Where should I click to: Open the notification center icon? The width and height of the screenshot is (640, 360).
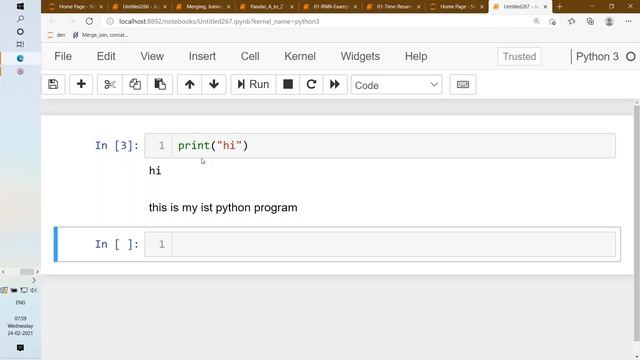[20, 348]
